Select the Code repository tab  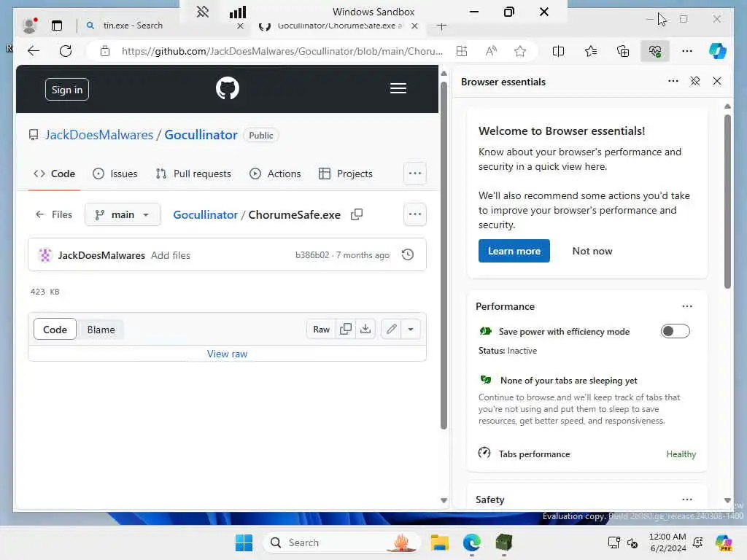point(54,174)
